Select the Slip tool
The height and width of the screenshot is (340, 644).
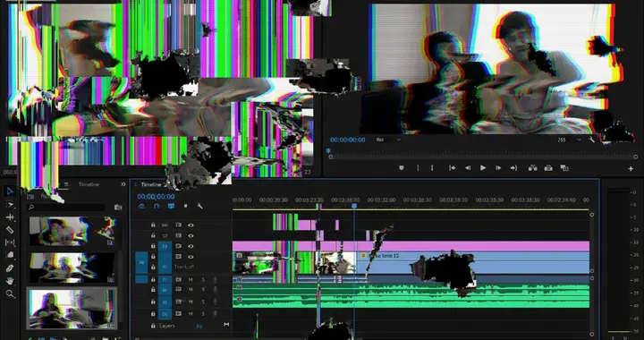point(10,242)
